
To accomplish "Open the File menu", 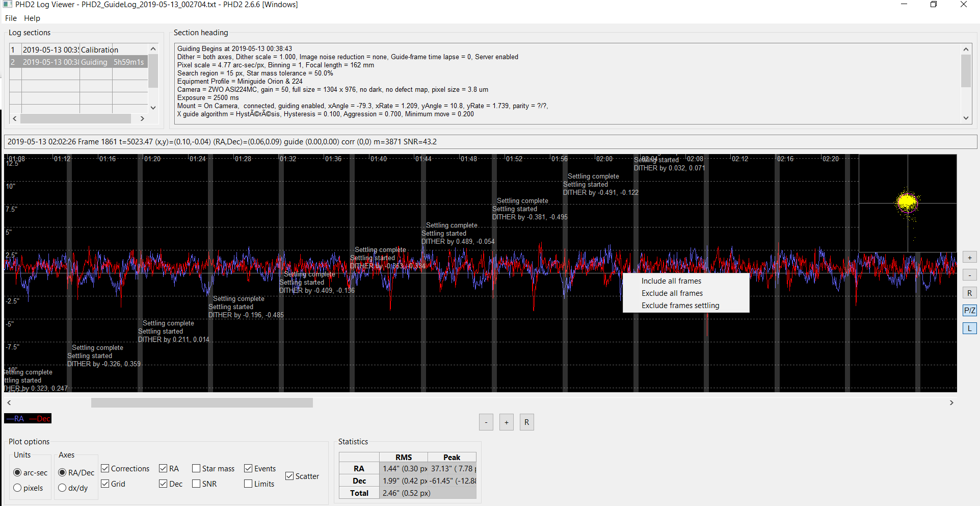I will coord(11,18).
